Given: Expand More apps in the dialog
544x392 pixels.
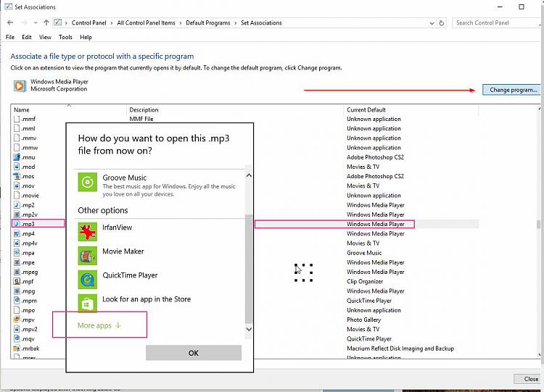Looking at the screenshot, I should [x=99, y=325].
